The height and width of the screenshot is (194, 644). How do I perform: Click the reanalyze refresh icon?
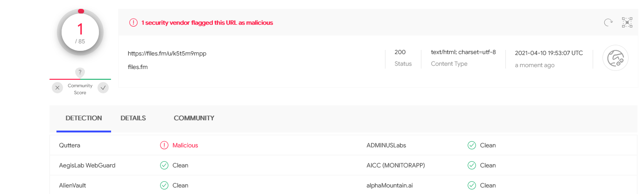tap(608, 22)
